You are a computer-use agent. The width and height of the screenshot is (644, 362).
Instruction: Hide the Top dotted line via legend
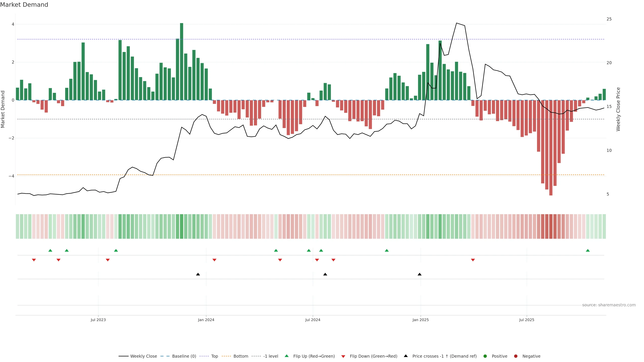point(214,356)
